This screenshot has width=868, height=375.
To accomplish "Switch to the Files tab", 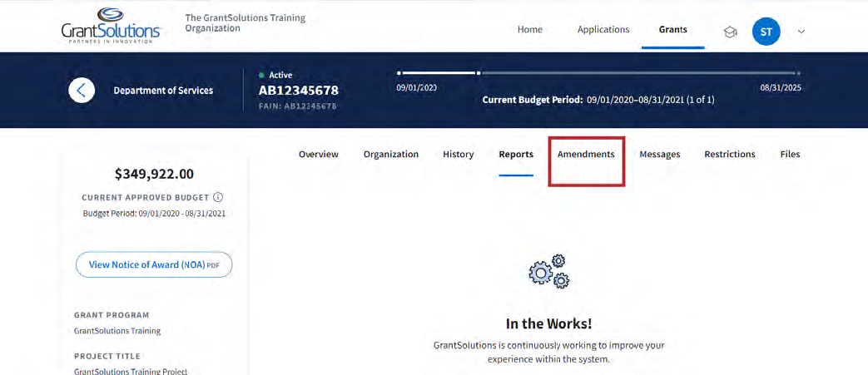I will 790,155.
